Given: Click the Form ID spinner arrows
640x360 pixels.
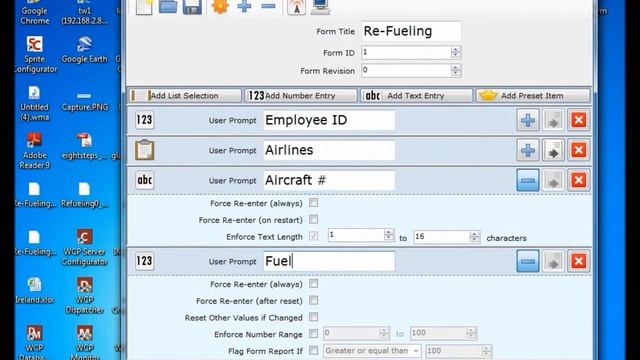Looking at the screenshot, I should [x=456, y=52].
